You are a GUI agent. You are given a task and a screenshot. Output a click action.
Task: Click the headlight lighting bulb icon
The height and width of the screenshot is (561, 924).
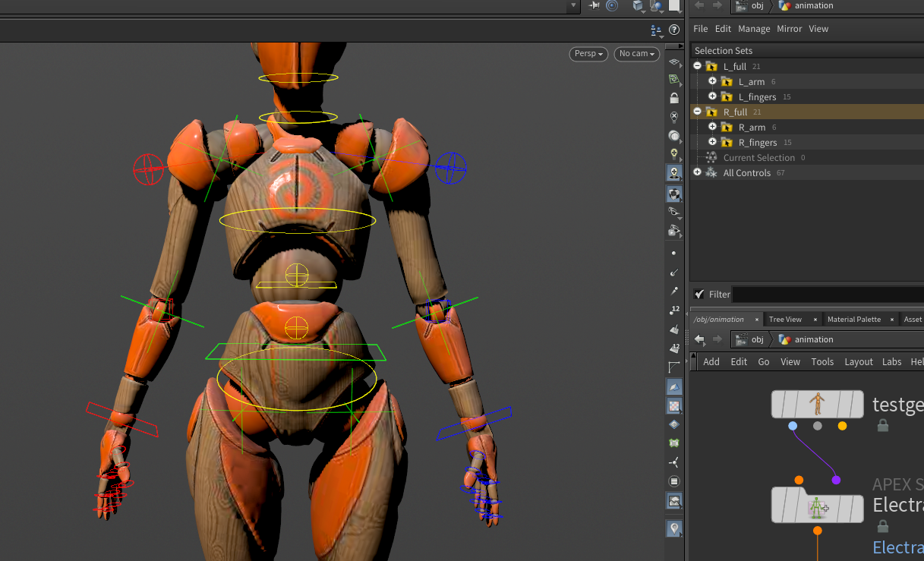tap(674, 154)
